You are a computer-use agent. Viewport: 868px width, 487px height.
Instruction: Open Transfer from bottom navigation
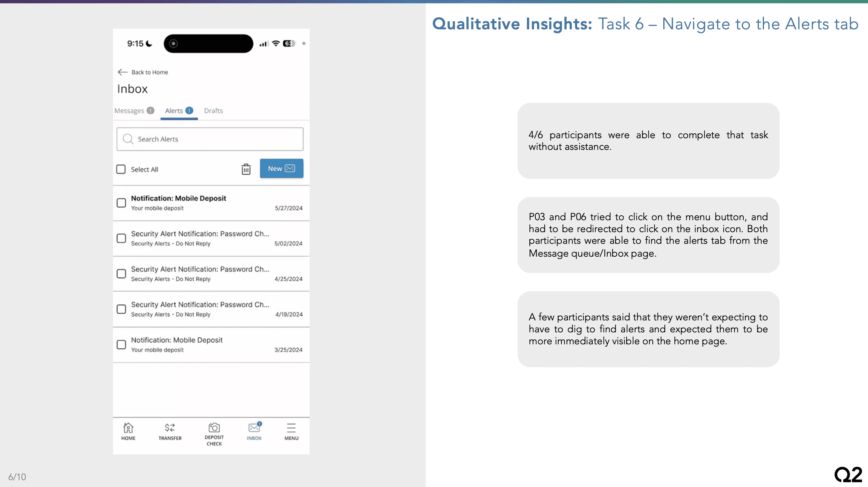(x=170, y=431)
